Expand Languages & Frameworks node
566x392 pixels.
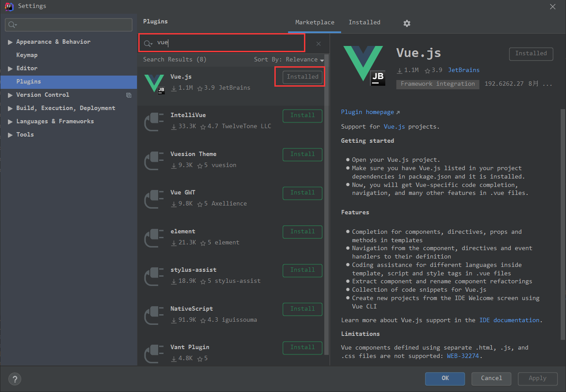click(10, 122)
